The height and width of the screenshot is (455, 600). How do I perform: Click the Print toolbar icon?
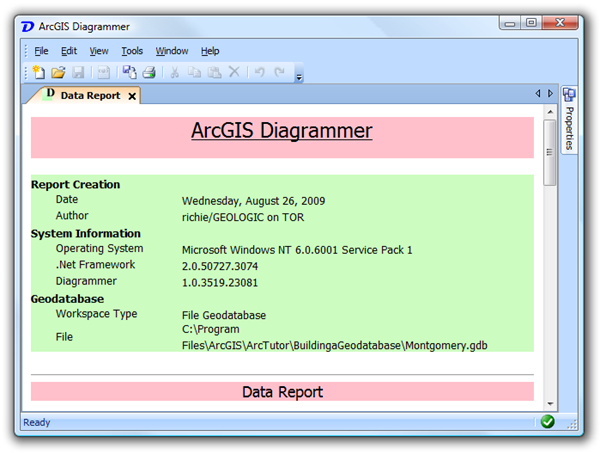(148, 72)
